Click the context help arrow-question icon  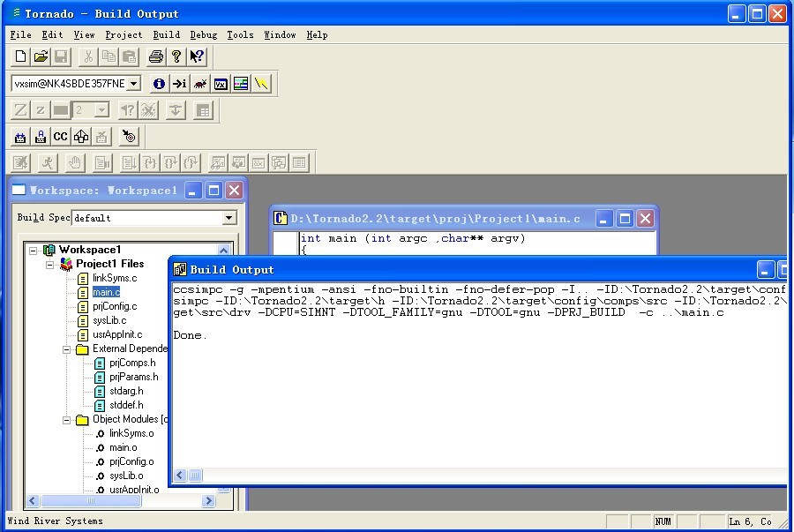[x=197, y=56]
